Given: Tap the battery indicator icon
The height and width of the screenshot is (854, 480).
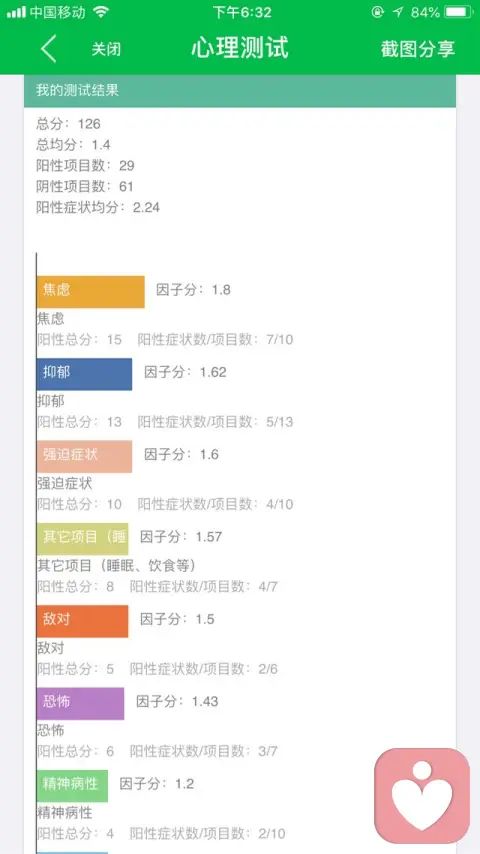Looking at the screenshot, I should click(458, 12).
